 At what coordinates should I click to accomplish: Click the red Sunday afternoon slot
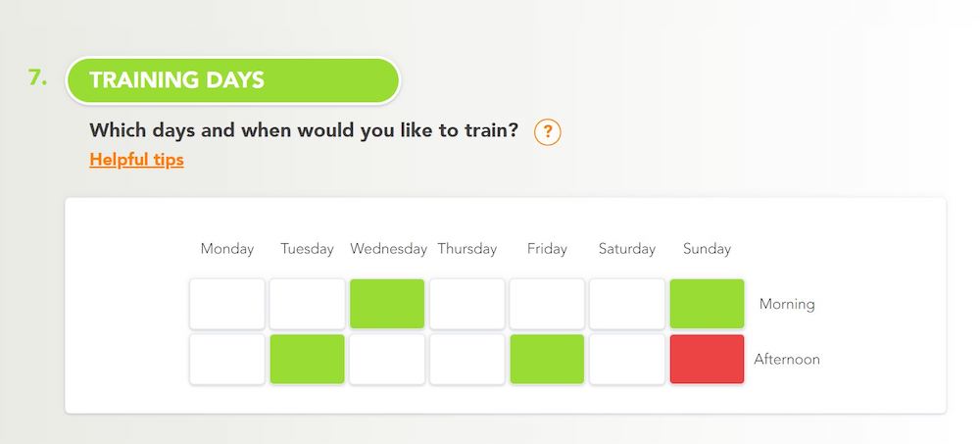tap(707, 359)
